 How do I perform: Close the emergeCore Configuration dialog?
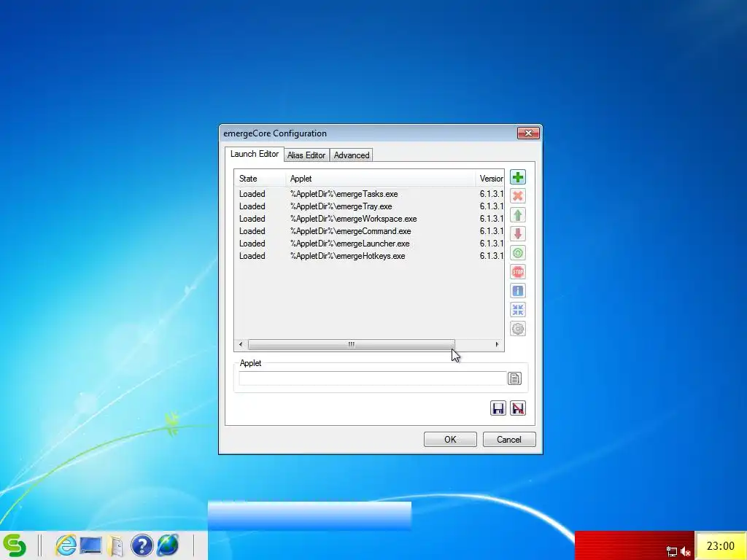click(528, 133)
